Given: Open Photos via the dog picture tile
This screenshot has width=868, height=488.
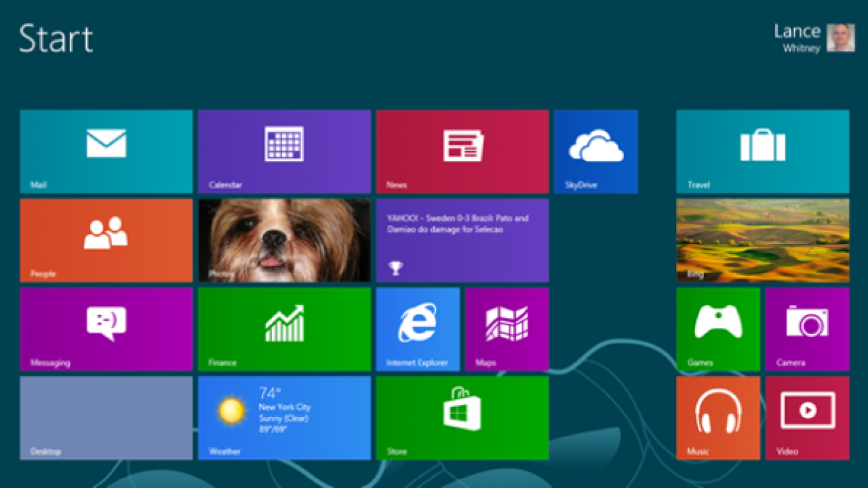Looking at the screenshot, I should coord(283,239).
